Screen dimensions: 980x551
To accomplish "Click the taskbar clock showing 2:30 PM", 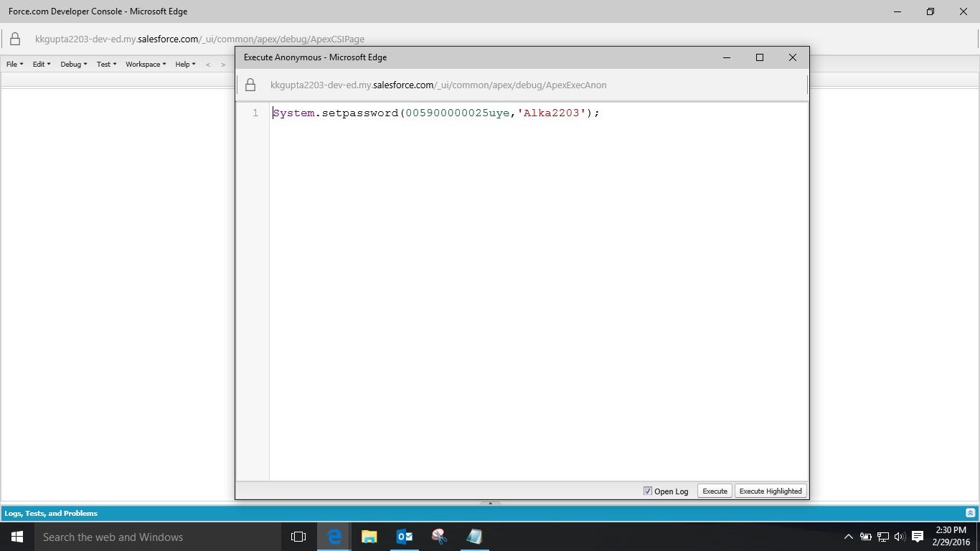I will pyautogui.click(x=951, y=537).
